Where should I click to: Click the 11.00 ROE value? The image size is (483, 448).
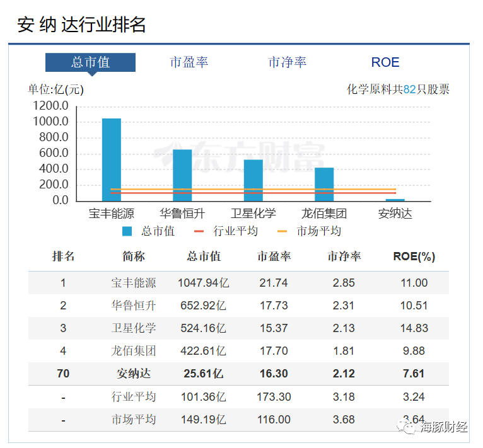pos(414,283)
